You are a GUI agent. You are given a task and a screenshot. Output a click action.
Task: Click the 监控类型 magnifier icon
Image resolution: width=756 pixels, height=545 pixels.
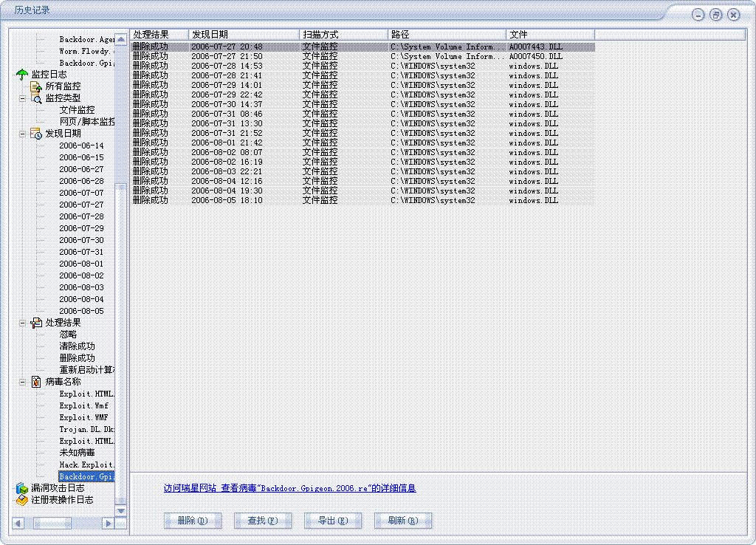coord(36,98)
